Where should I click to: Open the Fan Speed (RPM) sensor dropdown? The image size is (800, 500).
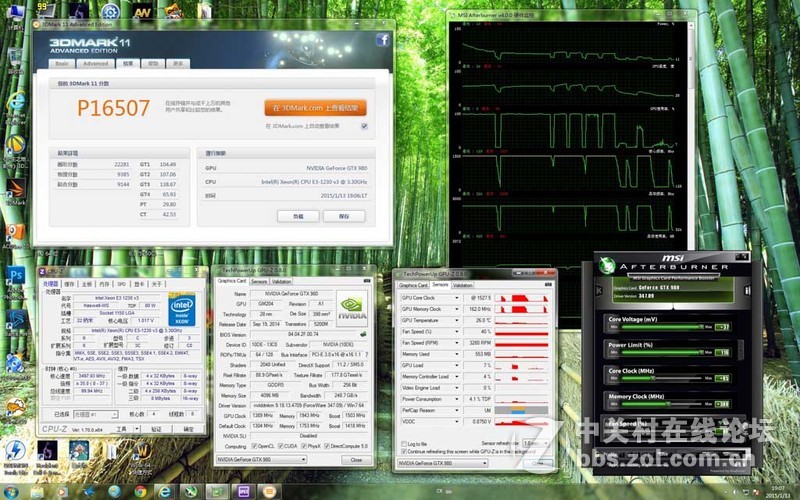tap(456, 343)
